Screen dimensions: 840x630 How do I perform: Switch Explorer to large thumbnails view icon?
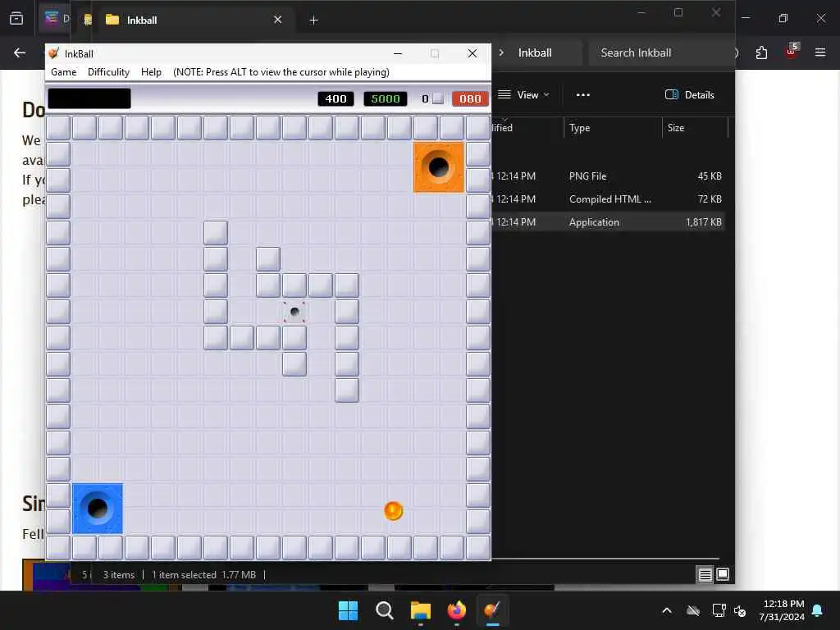[723, 575]
